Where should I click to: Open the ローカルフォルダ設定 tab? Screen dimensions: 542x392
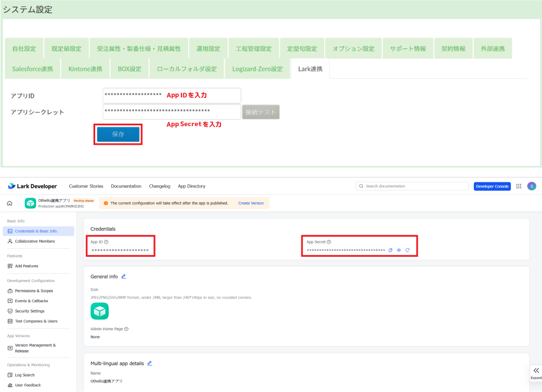[187, 69]
